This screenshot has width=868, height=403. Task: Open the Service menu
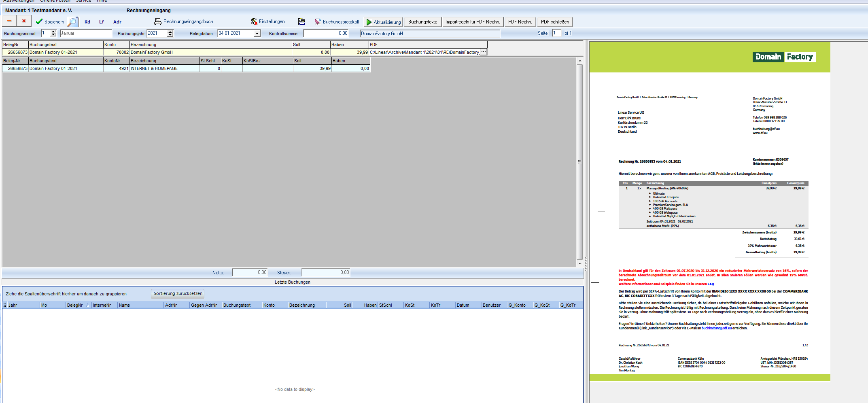tap(83, 1)
